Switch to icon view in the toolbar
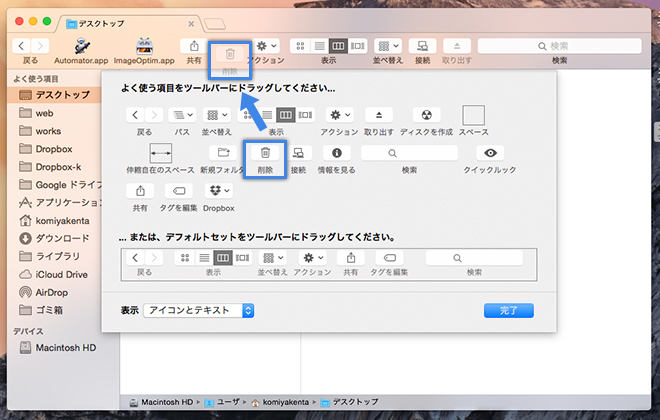The height and width of the screenshot is (420, 660). point(300,46)
